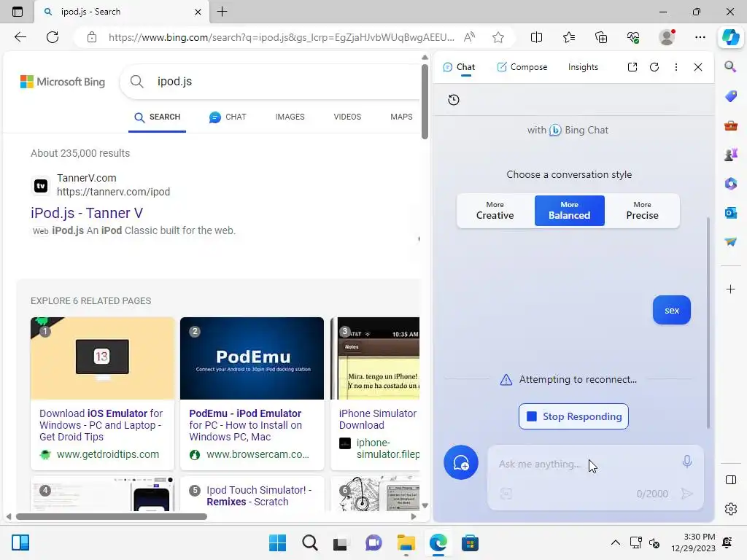The width and height of the screenshot is (747, 560).
Task: Open Microsoft Store from taskbar
Action: [470, 542]
